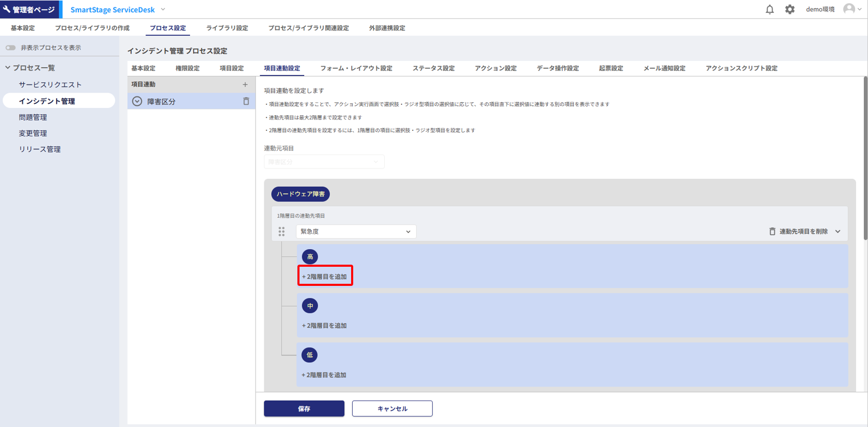Screen dimensions: 868x427
Task: Switch to the ステータス設定 tab
Action: pyautogui.click(x=433, y=68)
